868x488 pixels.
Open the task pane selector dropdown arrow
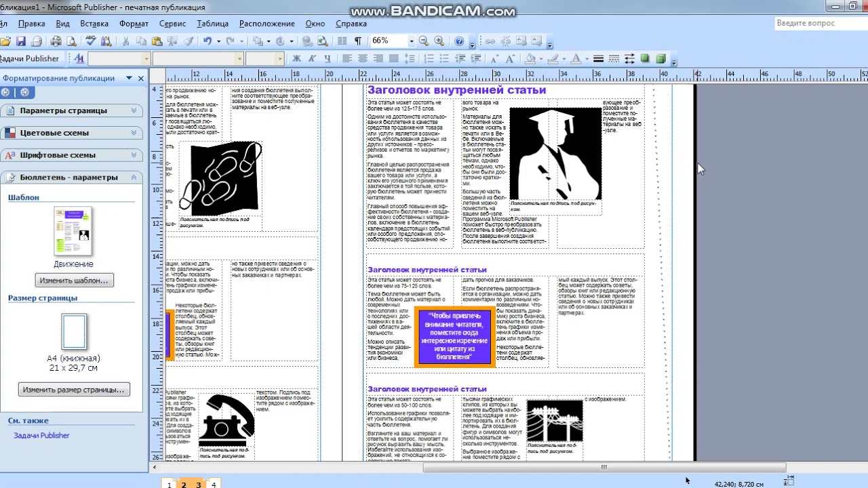tap(129, 78)
